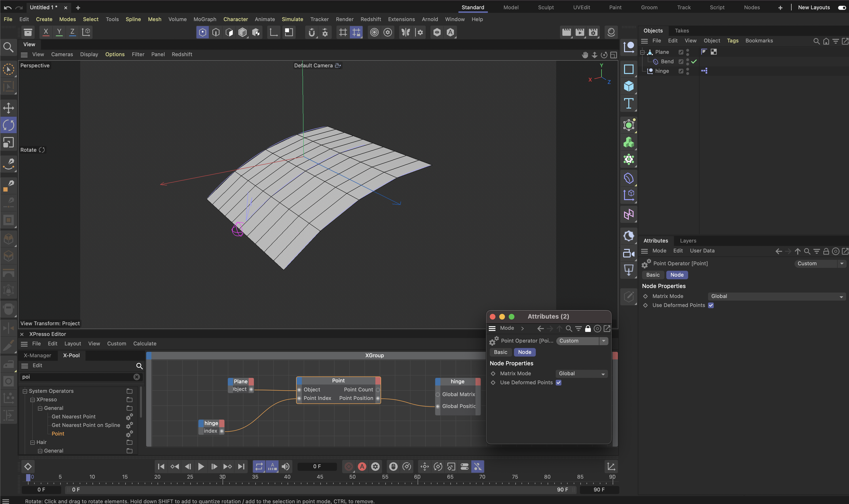The image size is (849, 504).
Task: Toggle visibility dots for hinge object
Action: [x=688, y=71]
